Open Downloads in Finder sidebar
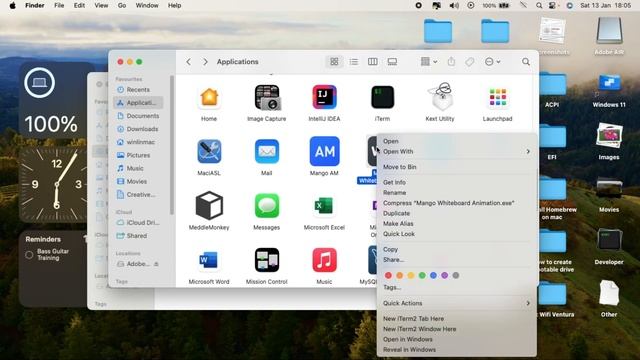 (x=138, y=129)
